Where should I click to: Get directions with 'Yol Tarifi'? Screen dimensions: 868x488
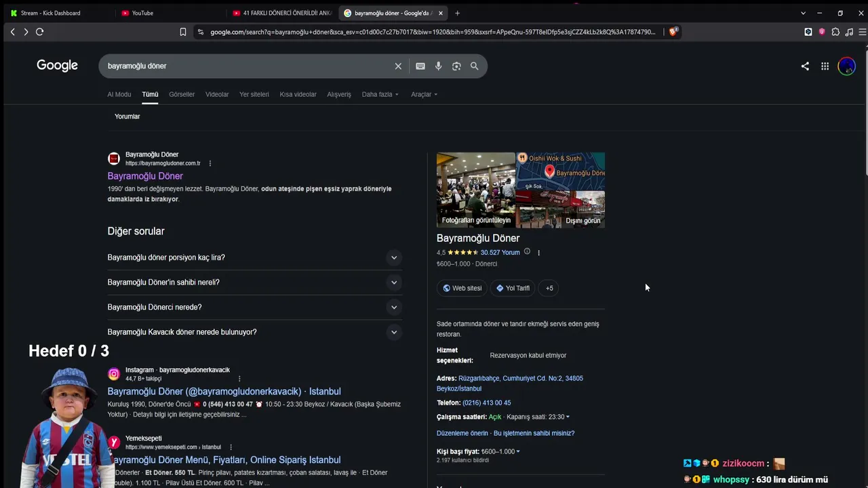click(513, 288)
